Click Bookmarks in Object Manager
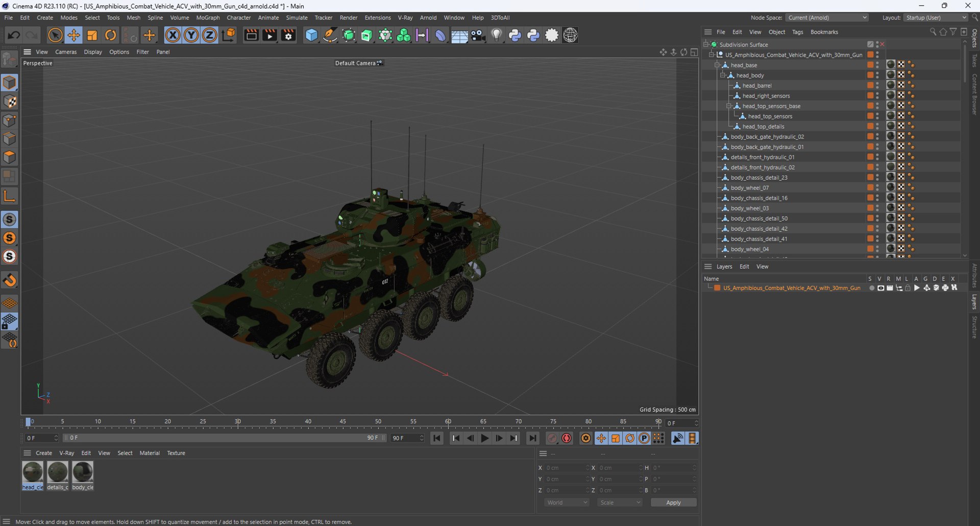This screenshot has height=526, width=980. click(x=824, y=32)
